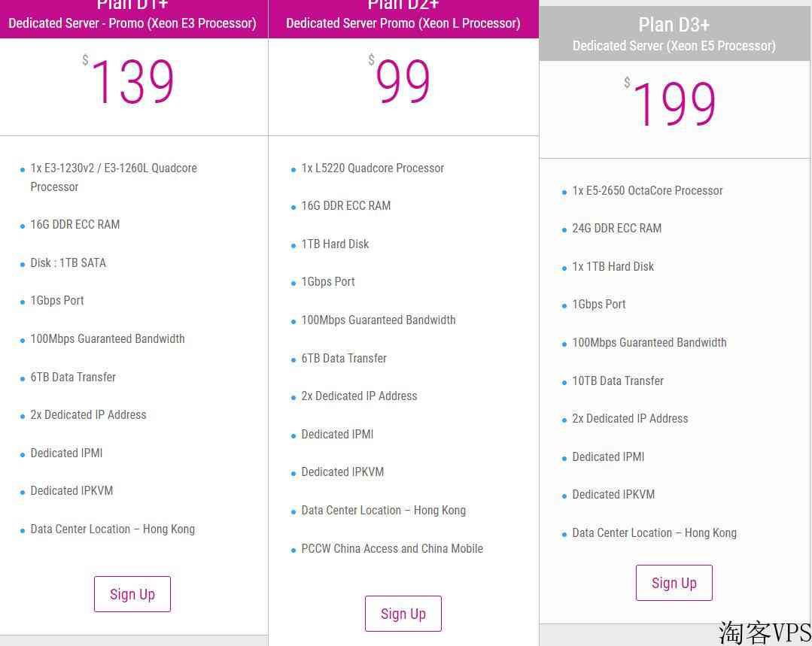Click the 10TB Data Transfer item
This screenshot has height=646, width=812.
pyautogui.click(x=617, y=381)
